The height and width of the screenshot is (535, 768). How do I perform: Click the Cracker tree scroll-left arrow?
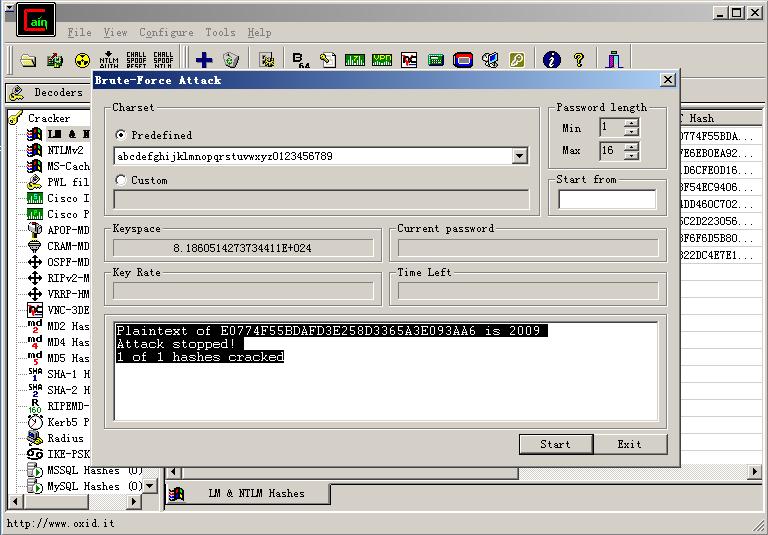tap(15, 501)
